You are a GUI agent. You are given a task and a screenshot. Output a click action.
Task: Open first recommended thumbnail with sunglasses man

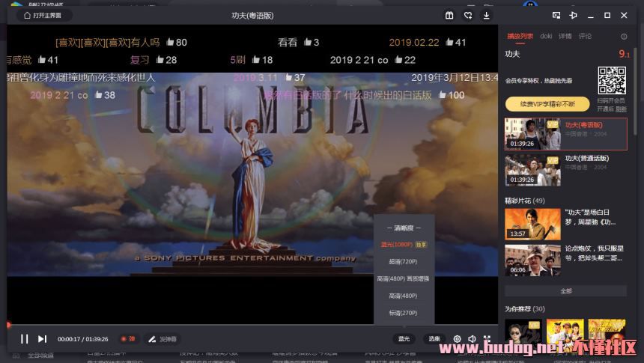(x=523, y=331)
